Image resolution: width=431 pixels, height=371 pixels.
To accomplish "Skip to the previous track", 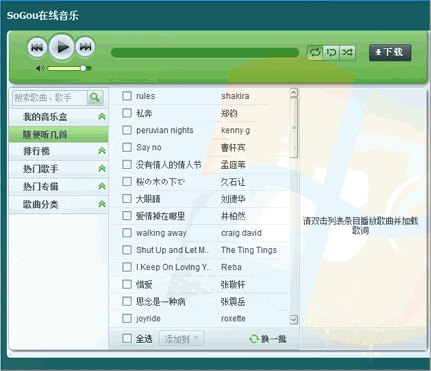I will pyautogui.click(x=37, y=47).
